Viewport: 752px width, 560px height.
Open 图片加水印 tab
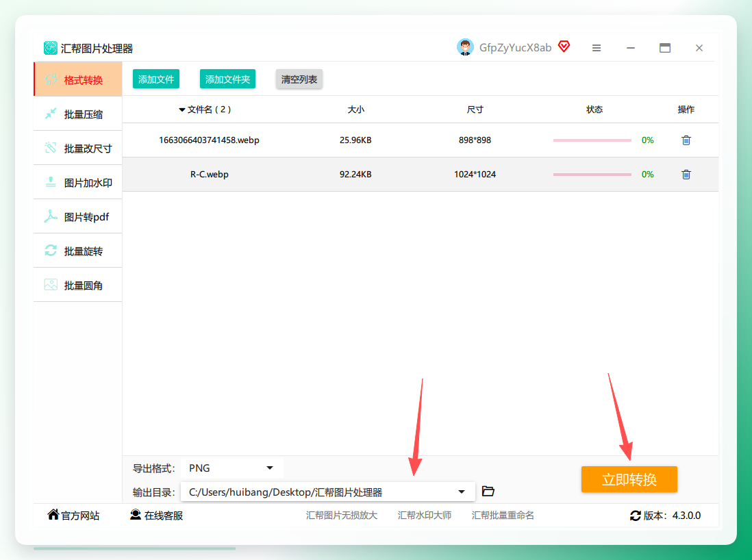click(77, 182)
